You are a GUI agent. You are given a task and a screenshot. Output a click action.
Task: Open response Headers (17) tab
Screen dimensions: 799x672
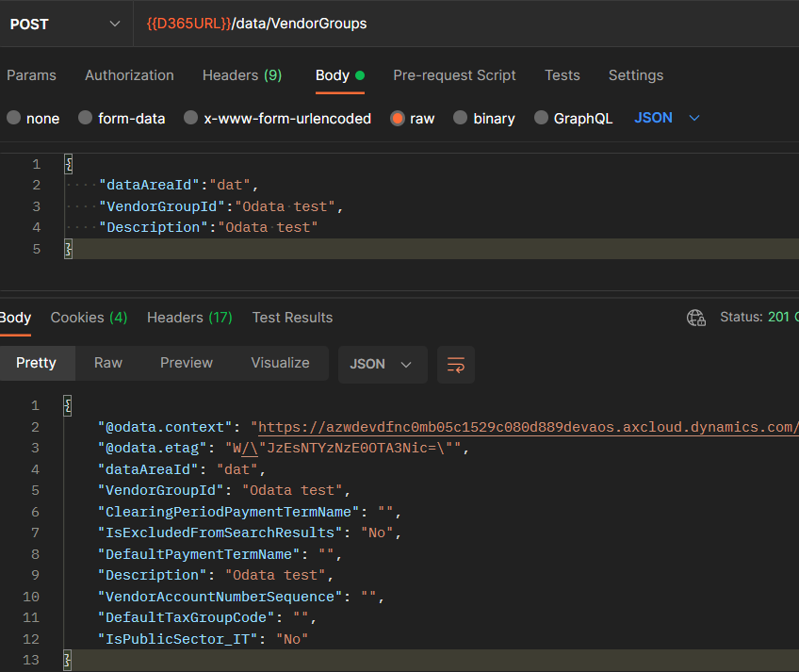pos(189,318)
